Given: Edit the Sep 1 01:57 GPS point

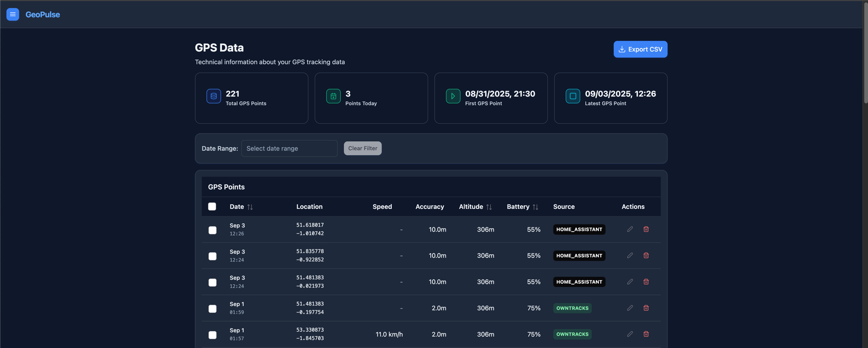Looking at the screenshot, I should coord(630,334).
